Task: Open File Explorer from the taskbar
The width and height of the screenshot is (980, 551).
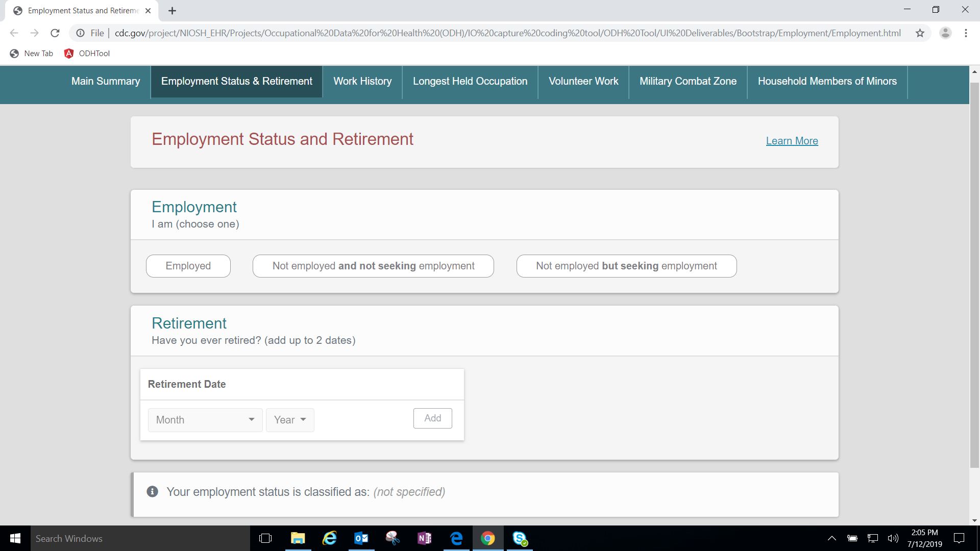Action: 298,538
